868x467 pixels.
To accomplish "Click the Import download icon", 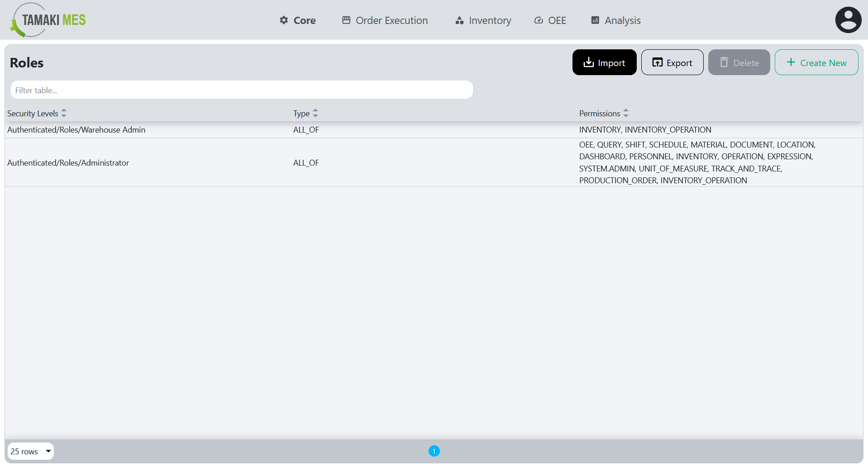I will 588,62.
